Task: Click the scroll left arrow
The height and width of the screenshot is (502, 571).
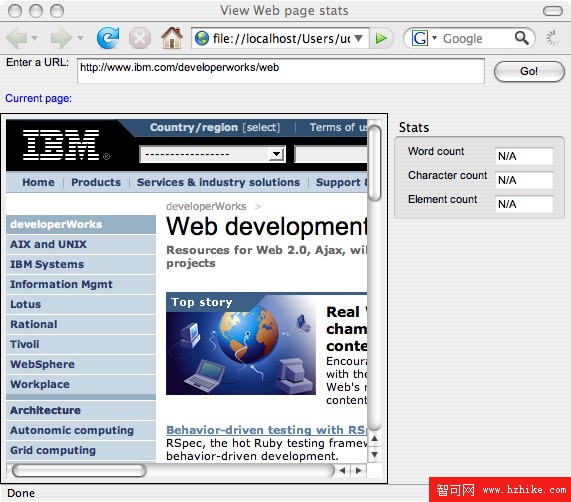Action: coord(342,470)
